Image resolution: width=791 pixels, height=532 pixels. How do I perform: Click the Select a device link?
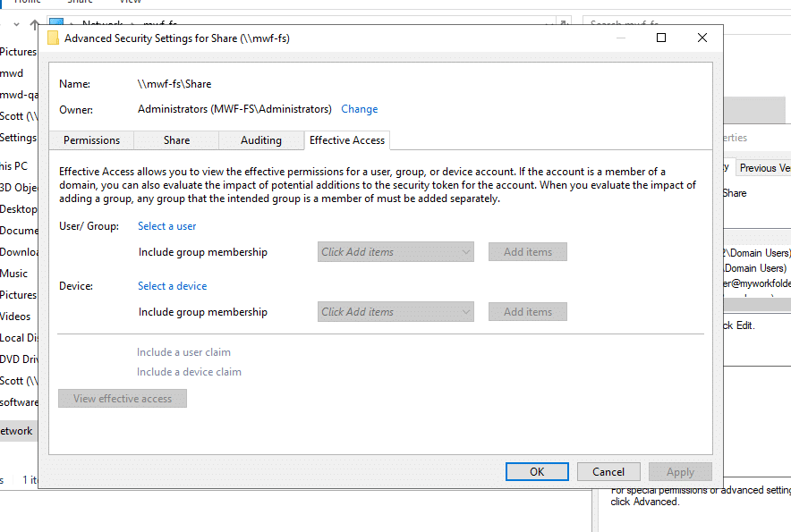(x=172, y=286)
